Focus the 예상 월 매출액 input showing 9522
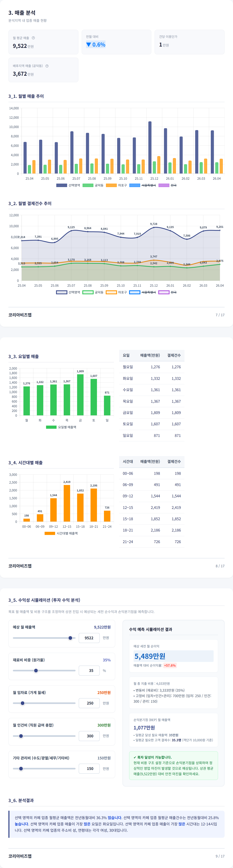The image size is (233, 868). pyautogui.click(x=89, y=638)
